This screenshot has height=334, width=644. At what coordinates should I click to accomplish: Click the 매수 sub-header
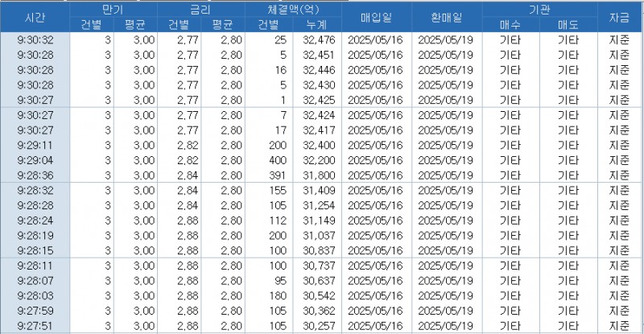pyautogui.click(x=510, y=25)
